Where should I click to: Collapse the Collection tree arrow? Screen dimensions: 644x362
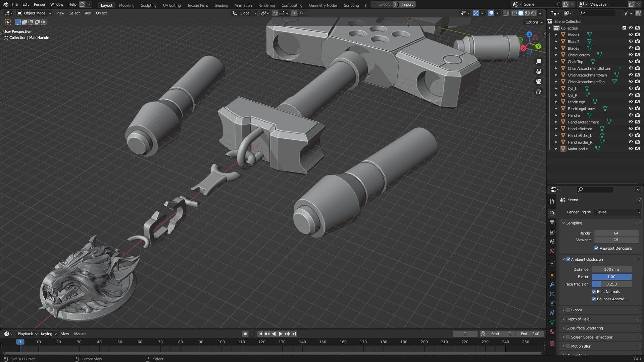pyautogui.click(x=550, y=28)
